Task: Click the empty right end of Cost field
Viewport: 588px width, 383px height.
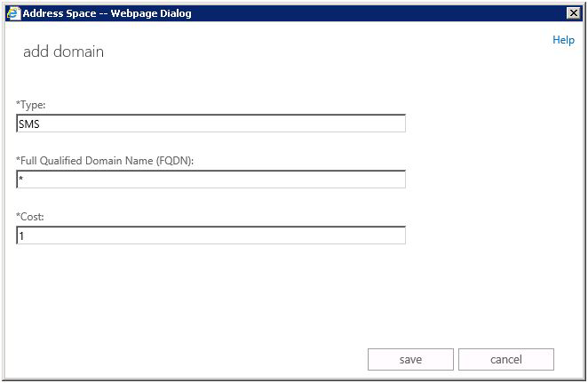Action: pos(373,235)
